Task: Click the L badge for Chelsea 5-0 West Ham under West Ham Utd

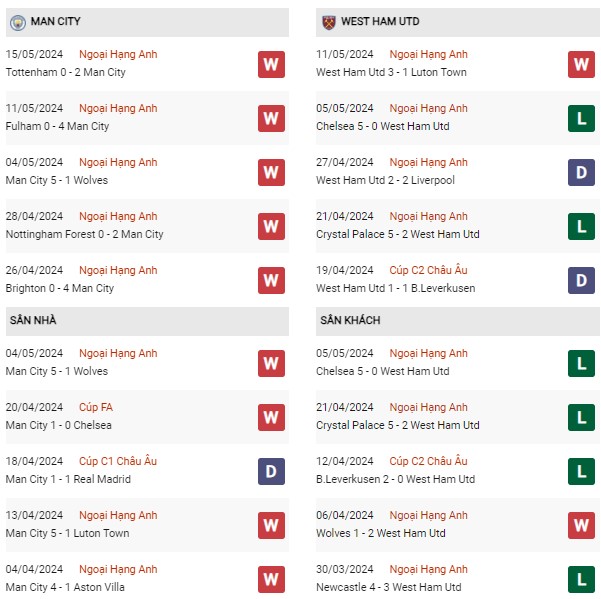Action: point(581,118)
